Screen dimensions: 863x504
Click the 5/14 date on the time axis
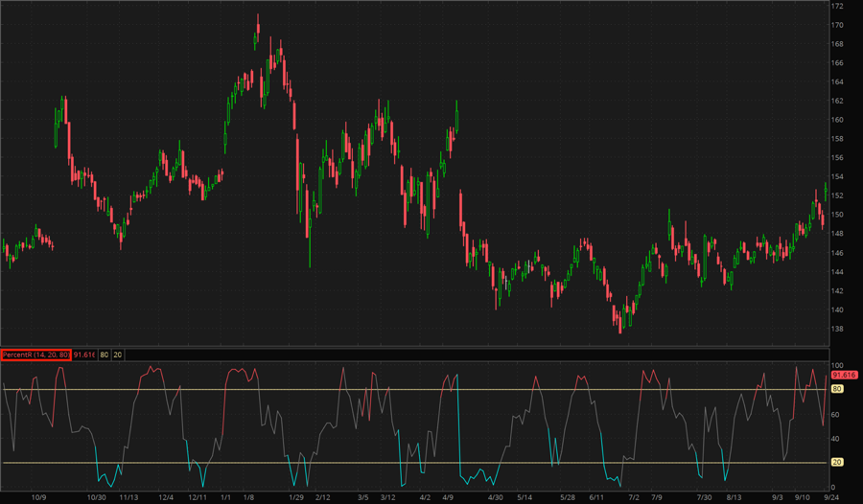524,497
